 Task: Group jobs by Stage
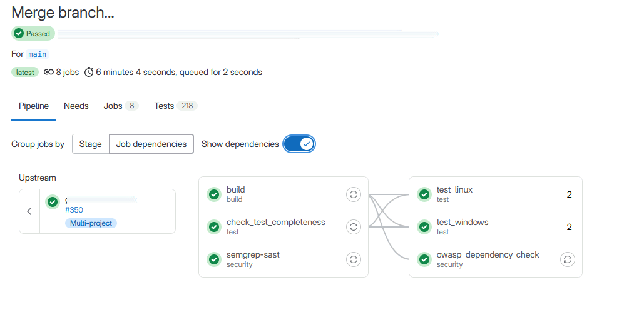point(90,144)
